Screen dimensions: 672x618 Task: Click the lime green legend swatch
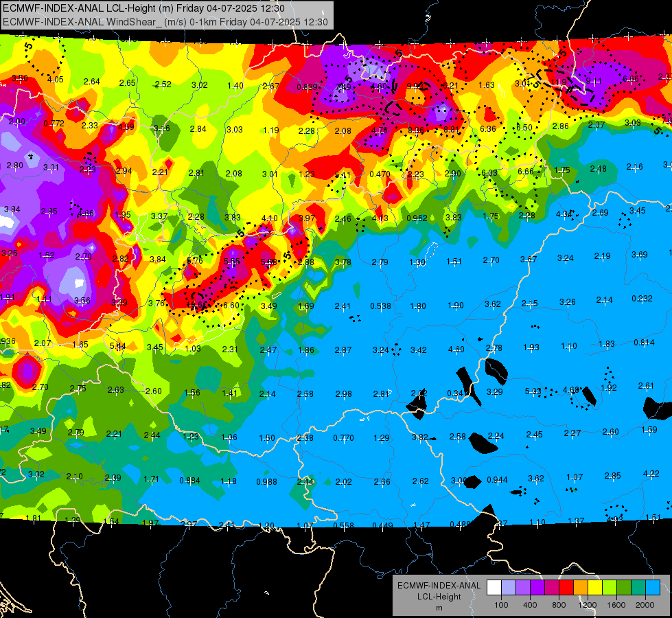(610, 588)
